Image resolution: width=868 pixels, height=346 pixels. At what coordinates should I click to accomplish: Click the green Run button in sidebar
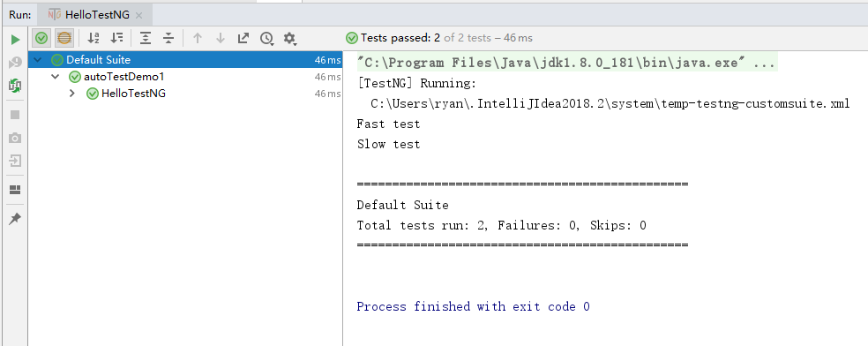(x=16, y=40)
